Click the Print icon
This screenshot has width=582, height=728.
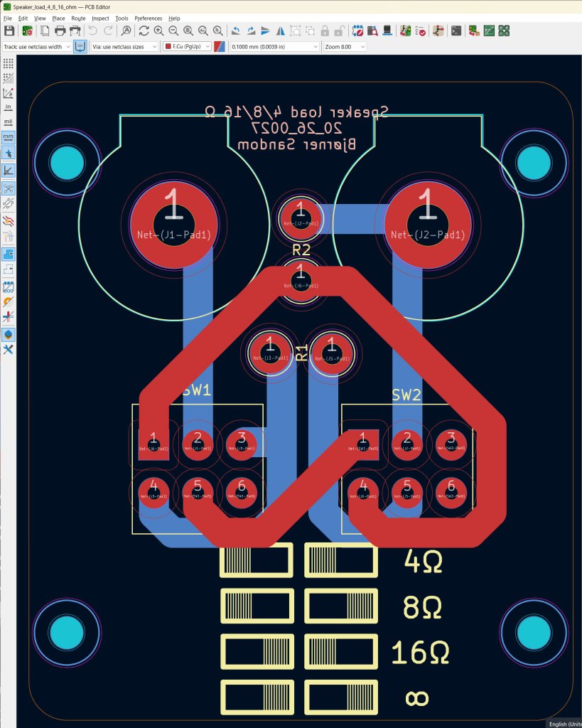pos(60,31)
